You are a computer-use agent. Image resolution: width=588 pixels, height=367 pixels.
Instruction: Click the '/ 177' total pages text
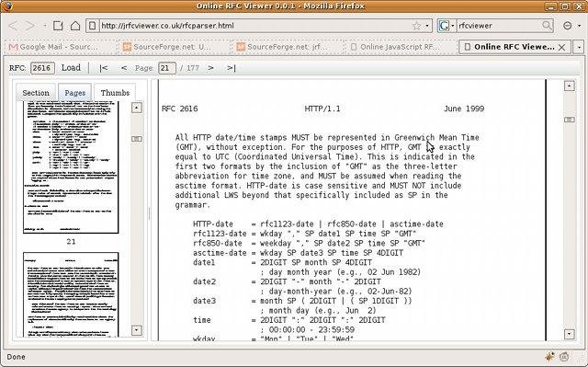(x=189, y=68)
